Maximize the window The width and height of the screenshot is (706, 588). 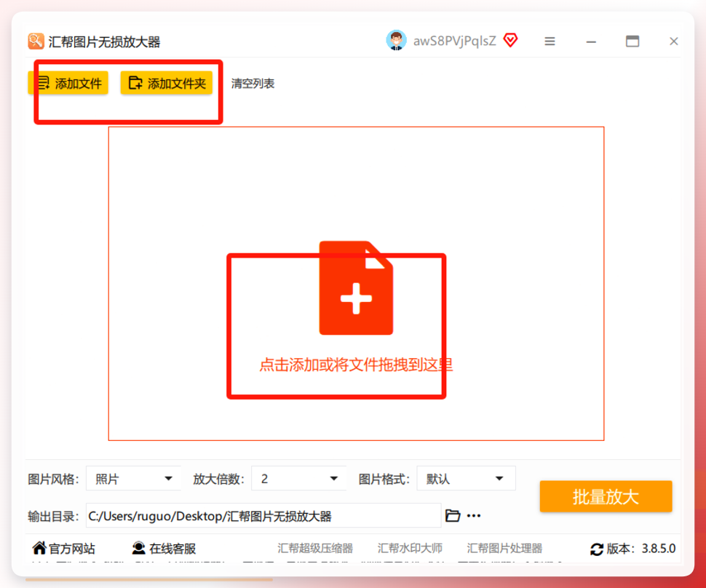click(632, 41)
